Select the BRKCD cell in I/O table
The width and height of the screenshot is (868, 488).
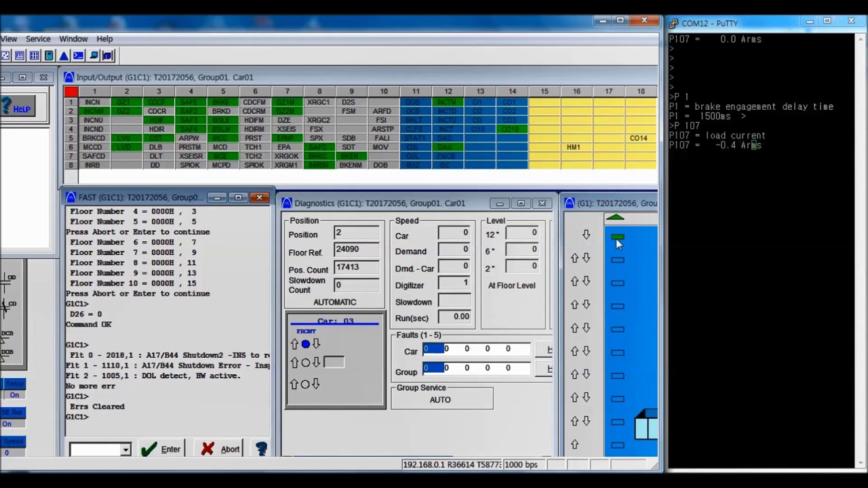point(94,138)
